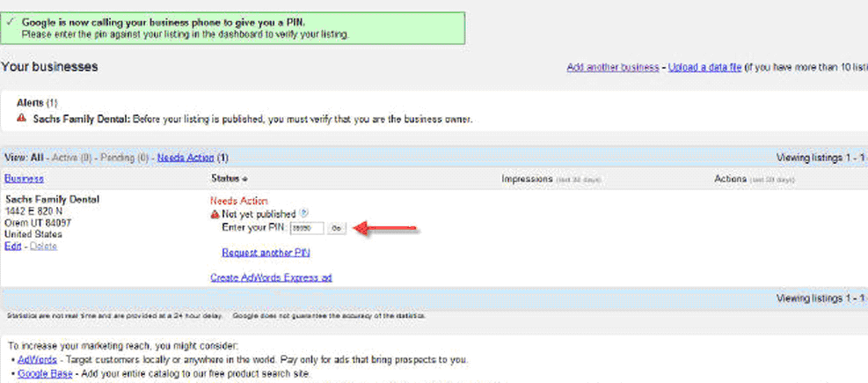This screenshot has height=383, width=868.
Task: Sort by the Business column header
Action: pos(24,179)
